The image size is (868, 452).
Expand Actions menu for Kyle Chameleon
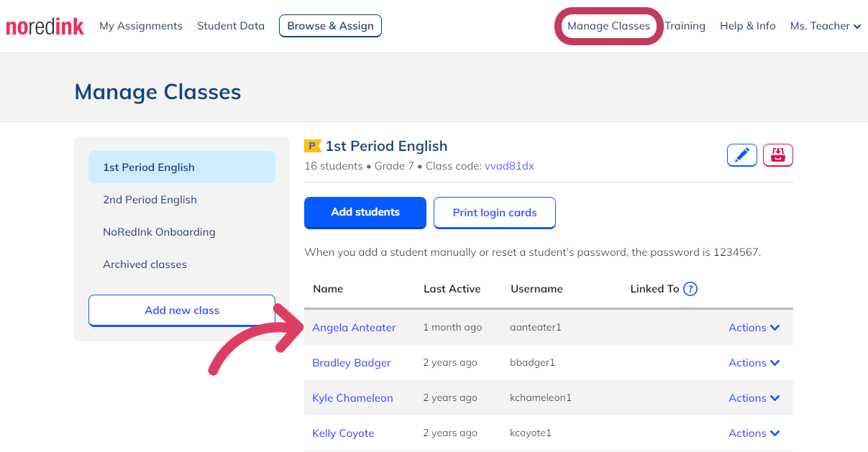pos(754,398)
